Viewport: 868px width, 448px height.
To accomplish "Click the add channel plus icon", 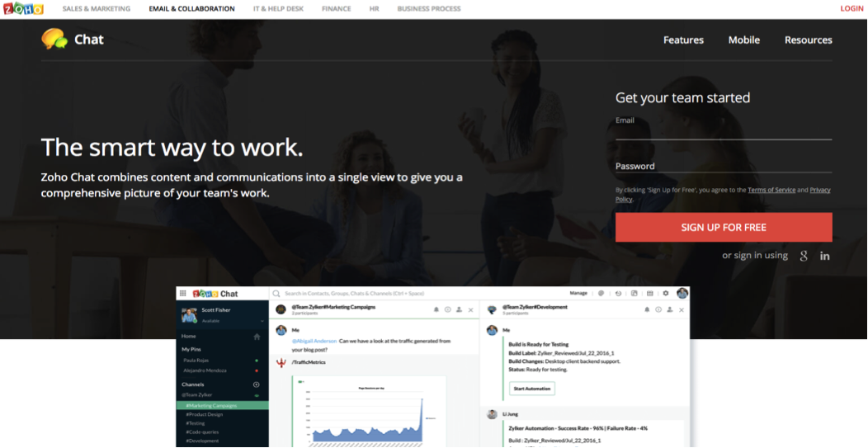I will (257, 384).
